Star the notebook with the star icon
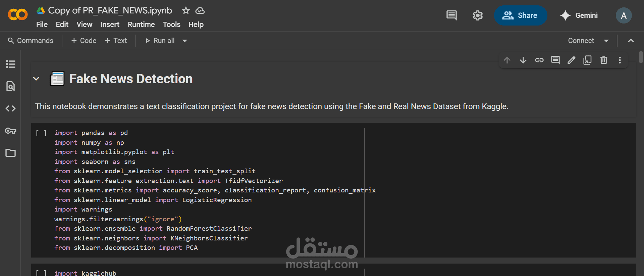Viewport: 644px width, 276px height. pyautogui.click(x=186, y=10)
